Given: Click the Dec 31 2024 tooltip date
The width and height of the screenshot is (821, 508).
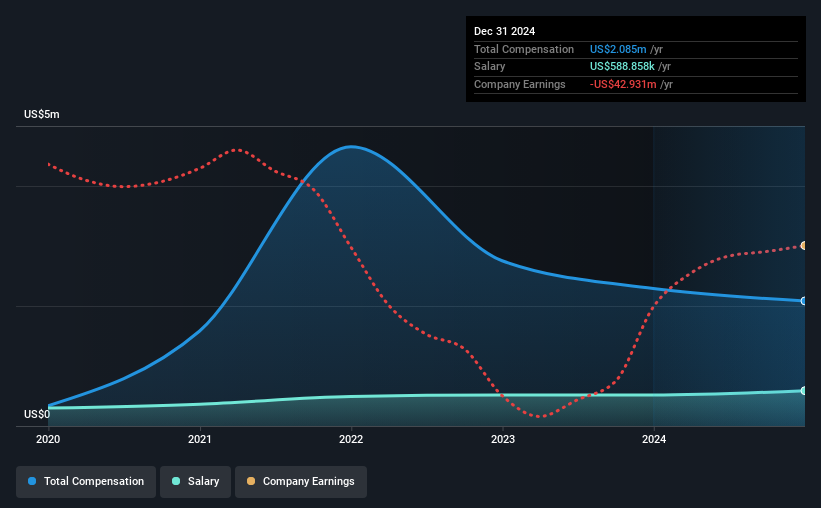Looking at the screenshot, I should tap(504, 31).
